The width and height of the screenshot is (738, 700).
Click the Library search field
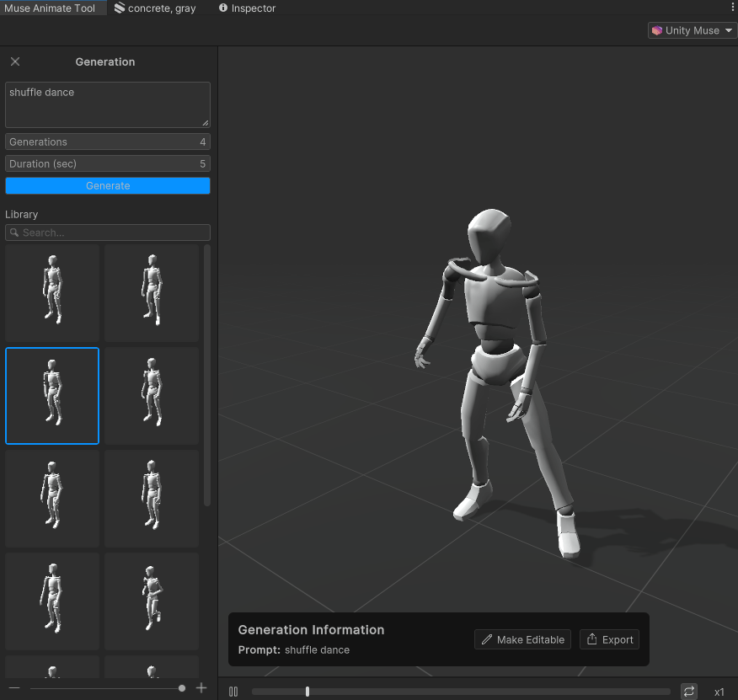107,232
